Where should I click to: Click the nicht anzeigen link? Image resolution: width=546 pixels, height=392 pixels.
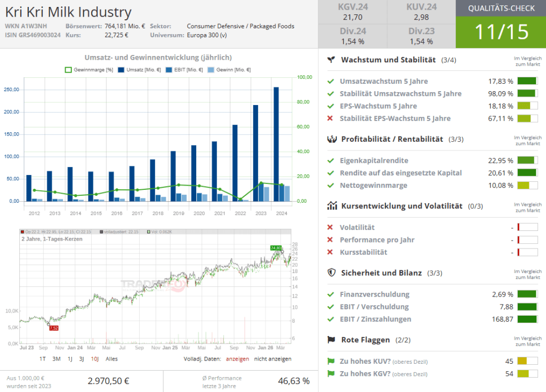pyautogui.click(x=272, y=359)
